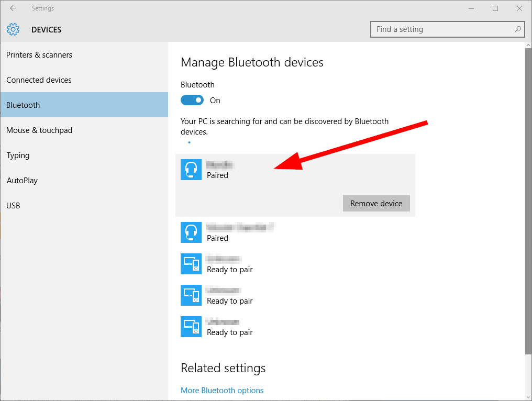Open Printers & scanners in the sidebar

pos(39,54)
